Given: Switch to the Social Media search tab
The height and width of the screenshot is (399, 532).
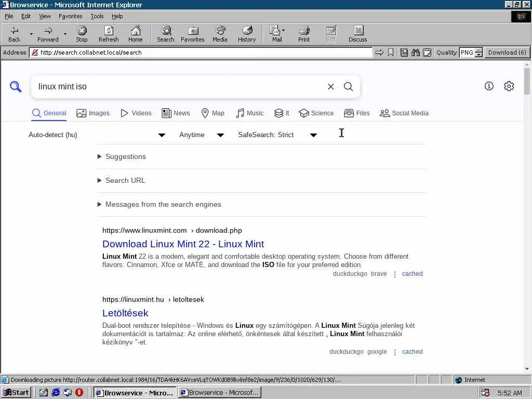Looking at the screenshot, I should click(404, 113).
